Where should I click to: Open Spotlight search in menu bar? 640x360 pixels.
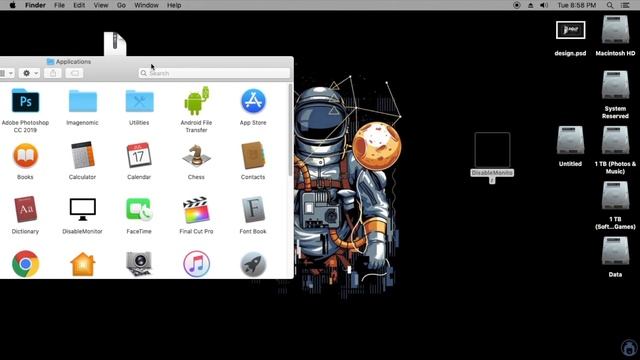tap(610, 5)
